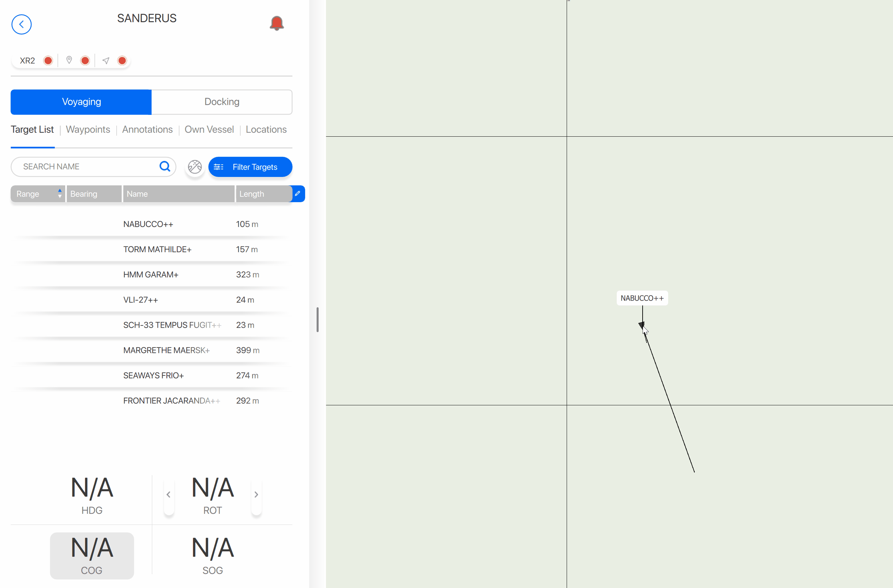Click the compass/target filter icon
893x588 pixels.
click(x=194, y=167)
